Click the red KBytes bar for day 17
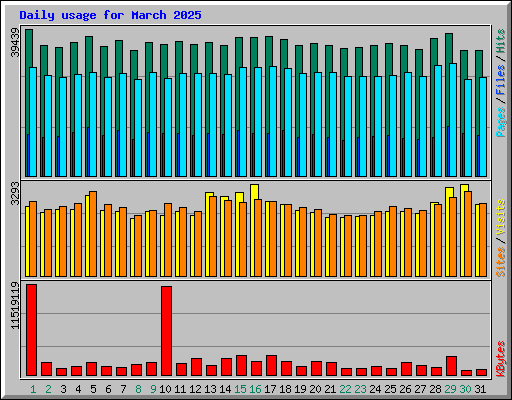The image size is (512, 400). [x=271, y=366]
